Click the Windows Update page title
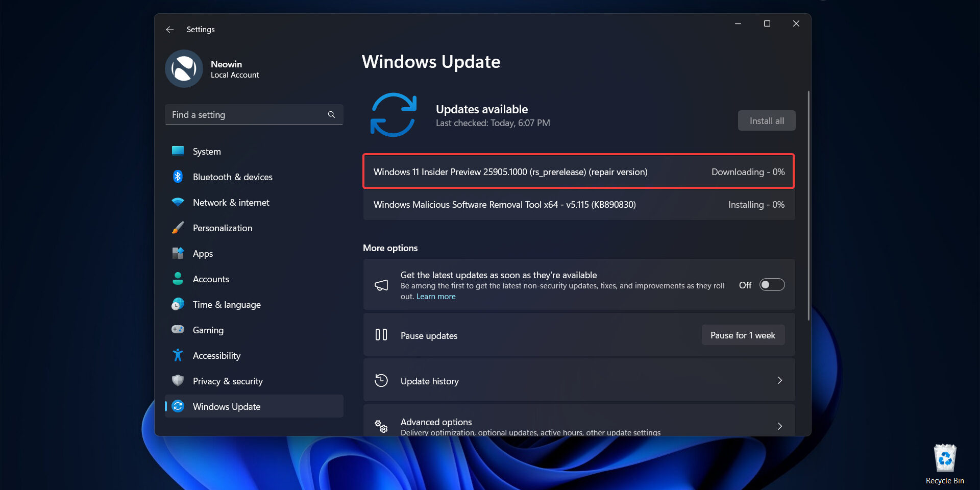 click(431, 62)
